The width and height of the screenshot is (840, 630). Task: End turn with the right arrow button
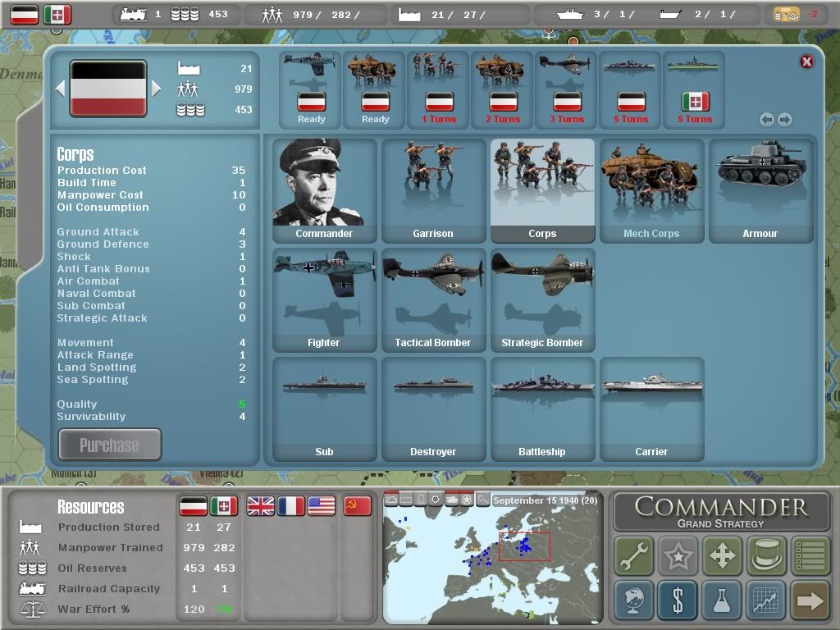(810, 600)
